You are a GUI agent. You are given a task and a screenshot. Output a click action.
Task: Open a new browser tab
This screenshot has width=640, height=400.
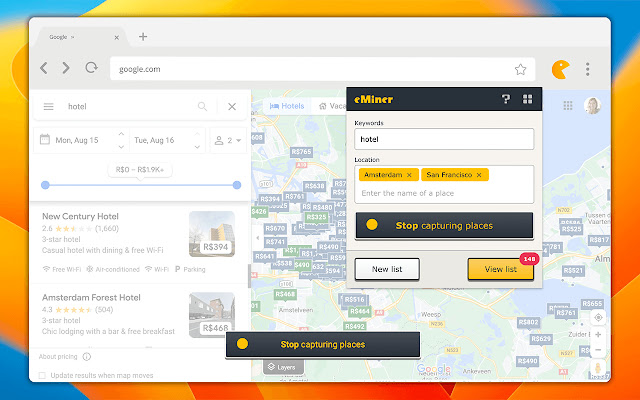click(x=143, y=37)
